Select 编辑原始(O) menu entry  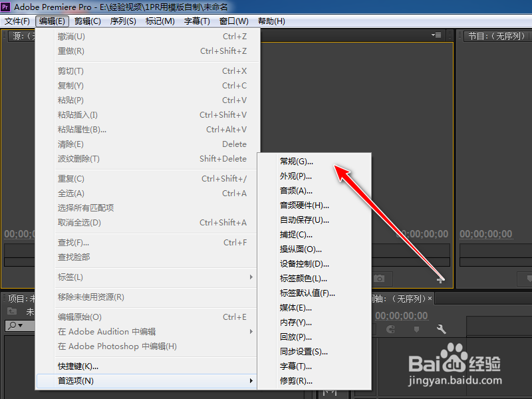coord(146,317)
